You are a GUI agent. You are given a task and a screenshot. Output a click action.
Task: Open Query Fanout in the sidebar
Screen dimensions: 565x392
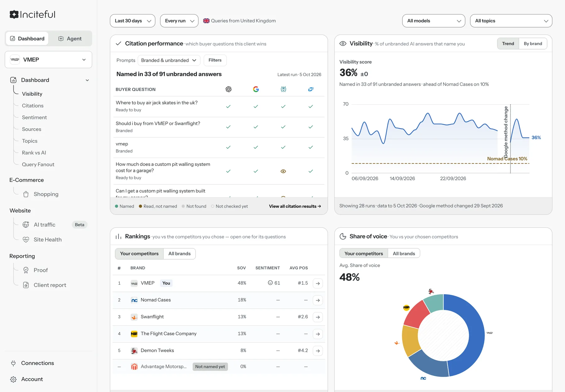pyautogui.click(x=38, y=164)
